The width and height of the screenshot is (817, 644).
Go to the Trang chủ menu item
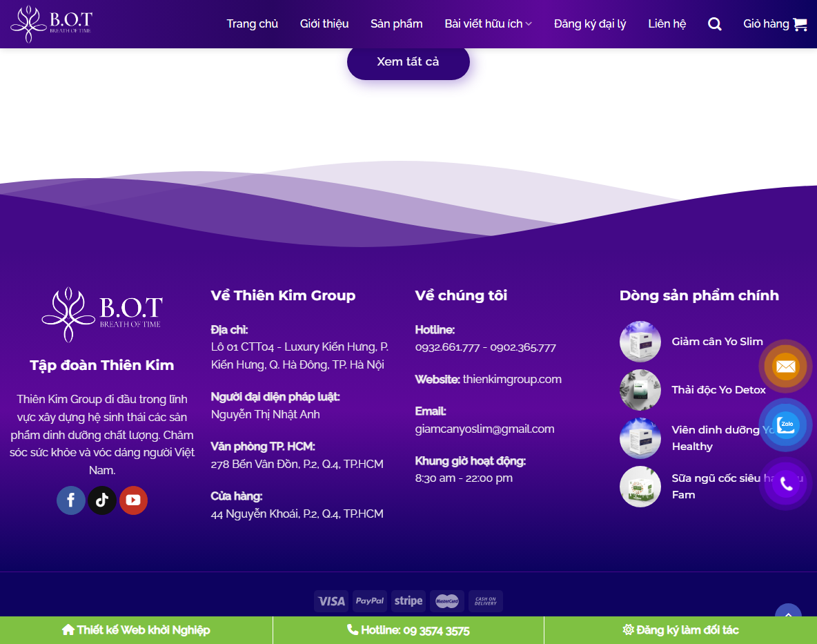(x=253, y=24)
